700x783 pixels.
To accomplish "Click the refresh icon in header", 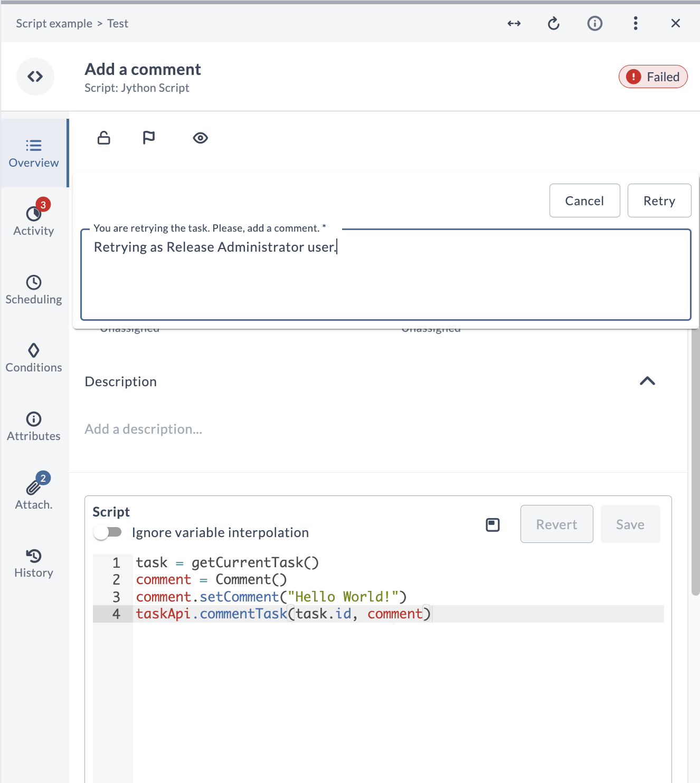I will pos(553,23).
